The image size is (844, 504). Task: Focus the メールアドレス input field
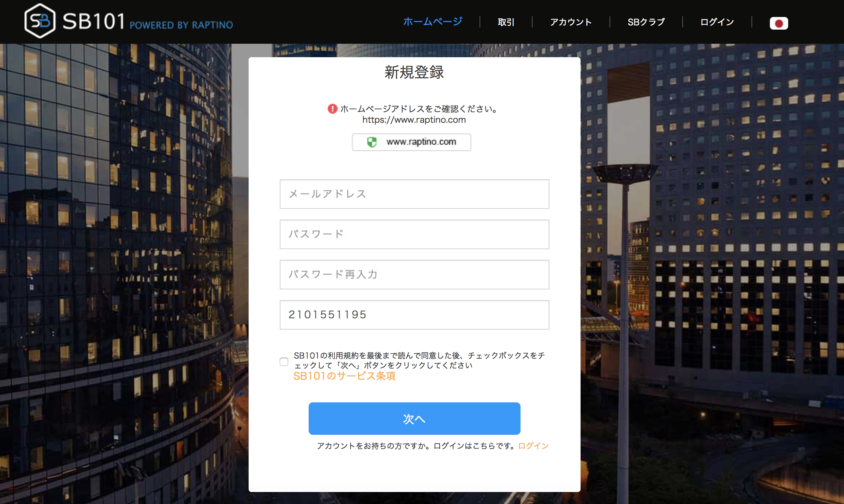pos(414,194)
